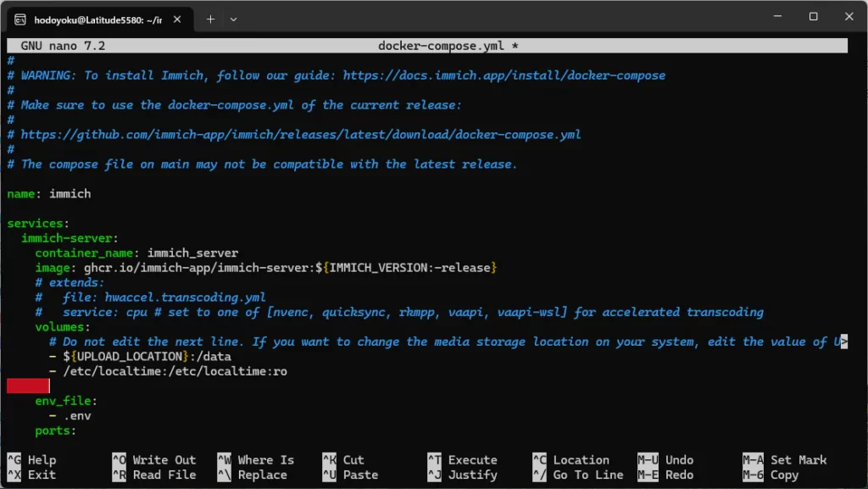Close the hodoyoku@Latitude5580 terminal tab
Screen dimensions: 868x489
click(177, 19)
